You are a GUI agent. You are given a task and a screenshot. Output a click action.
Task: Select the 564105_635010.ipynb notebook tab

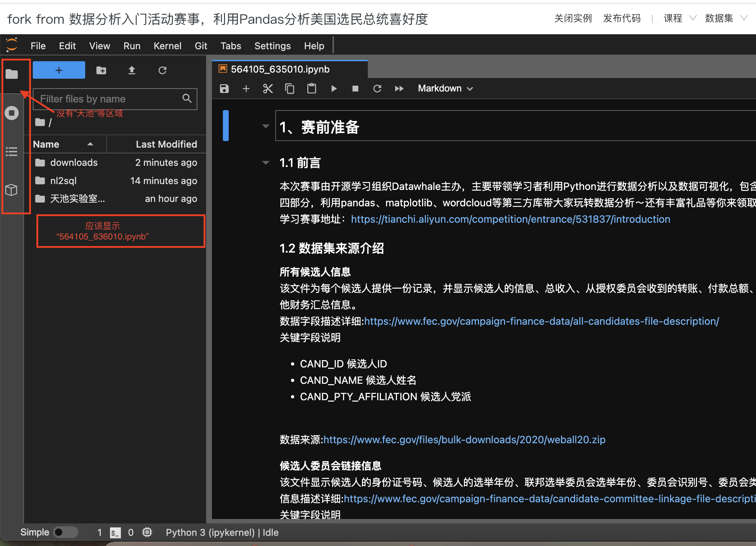click(x=290, y=69)
